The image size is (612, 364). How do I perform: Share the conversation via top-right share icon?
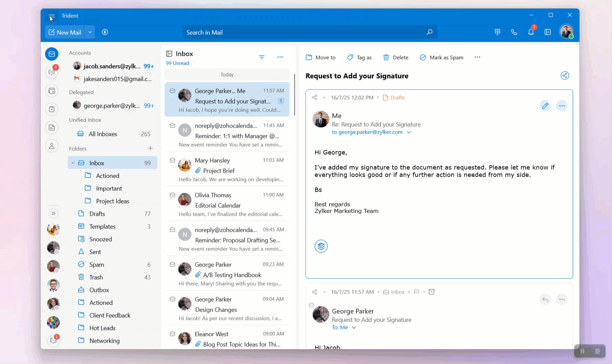tap(565, 75)
